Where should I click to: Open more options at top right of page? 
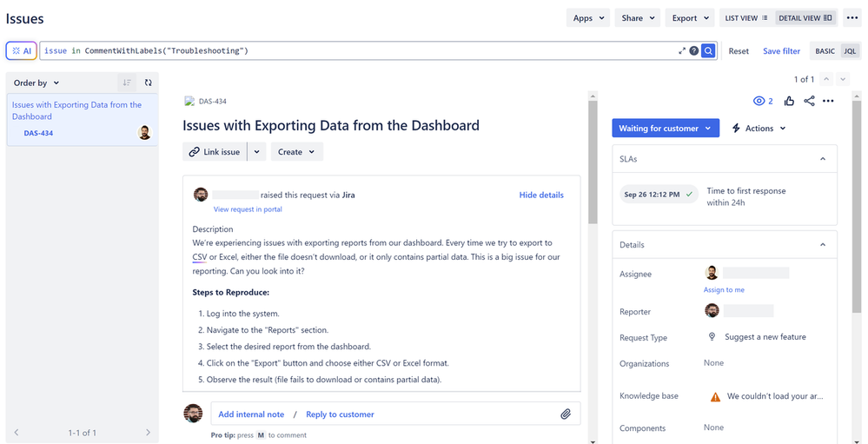point(852,17)
